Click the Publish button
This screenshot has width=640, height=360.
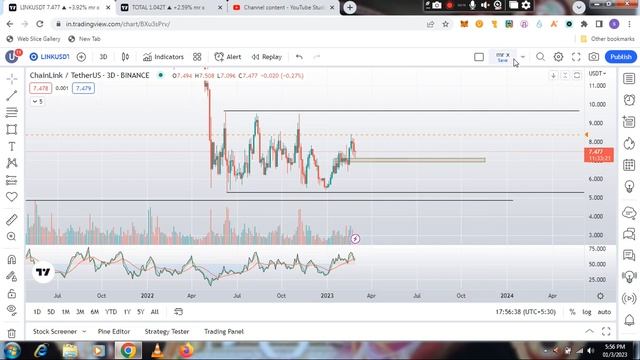(621, 57)
